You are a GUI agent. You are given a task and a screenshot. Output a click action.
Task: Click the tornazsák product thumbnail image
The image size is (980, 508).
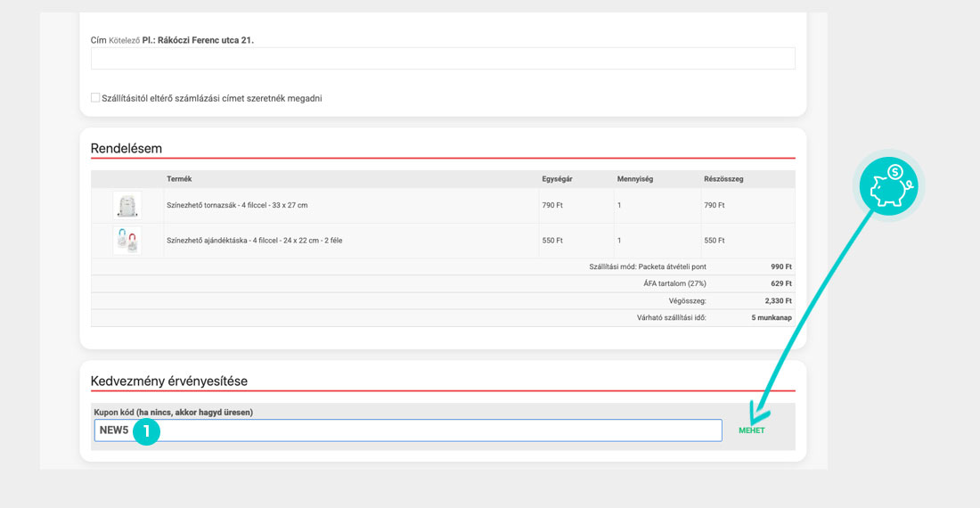click(x=127, y=206)
